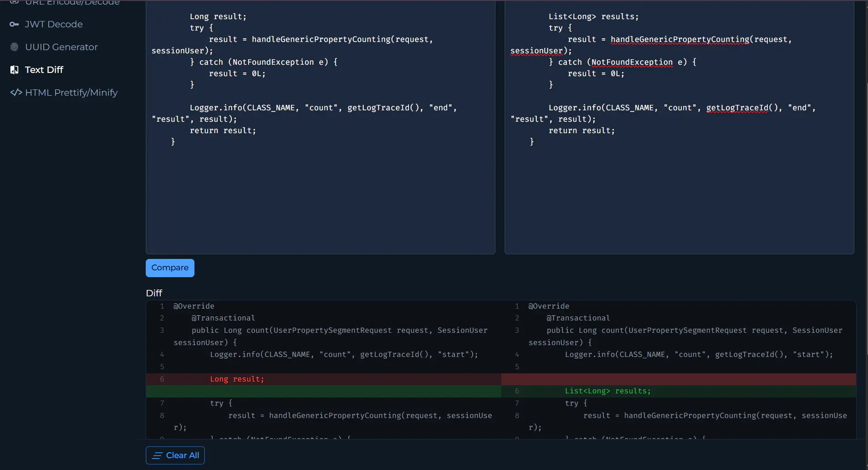Click 'result = 0L;' in right input
This screenshot has height=470, width=868.
596,73
